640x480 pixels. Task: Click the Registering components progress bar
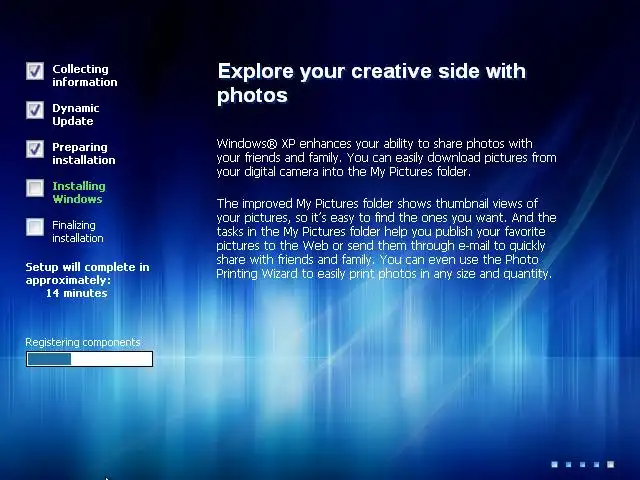click(89, 359)
